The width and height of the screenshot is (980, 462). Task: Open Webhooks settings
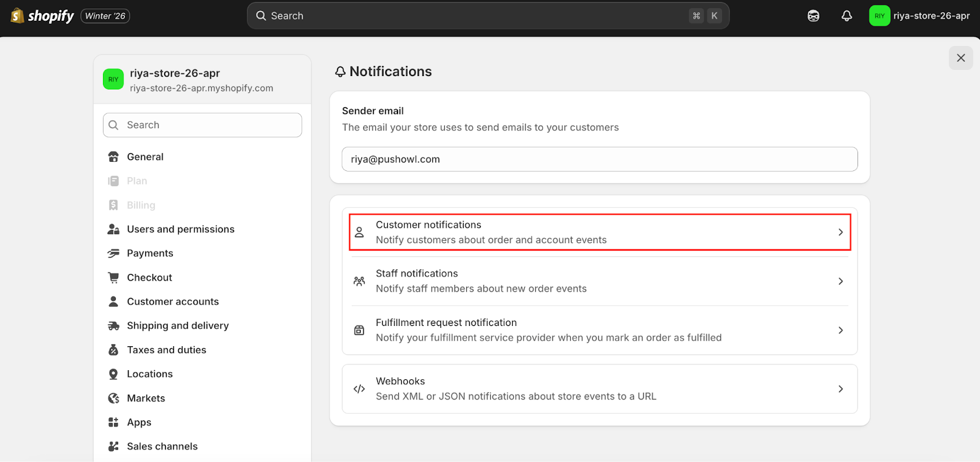click(600, 389)
